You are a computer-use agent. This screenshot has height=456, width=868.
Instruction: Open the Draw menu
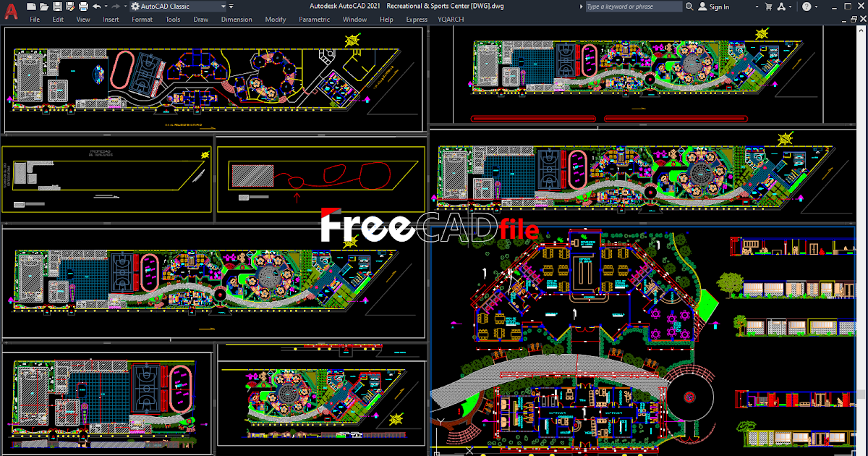click(x=201, y=19)
